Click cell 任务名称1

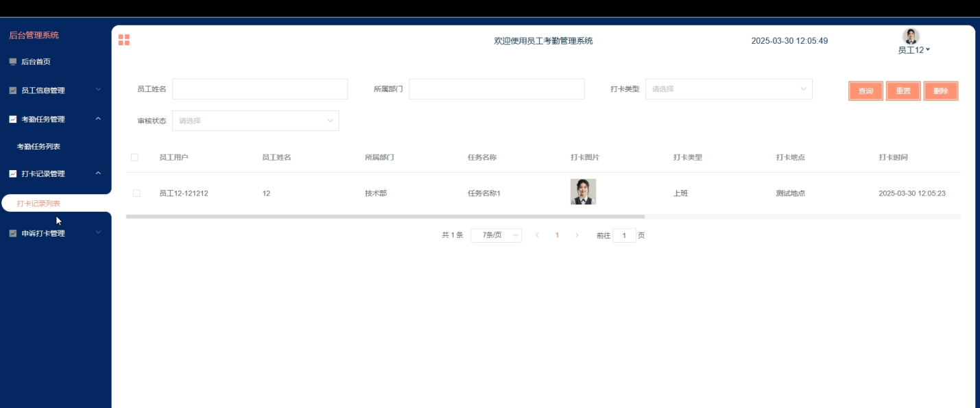tap(484, 193)
